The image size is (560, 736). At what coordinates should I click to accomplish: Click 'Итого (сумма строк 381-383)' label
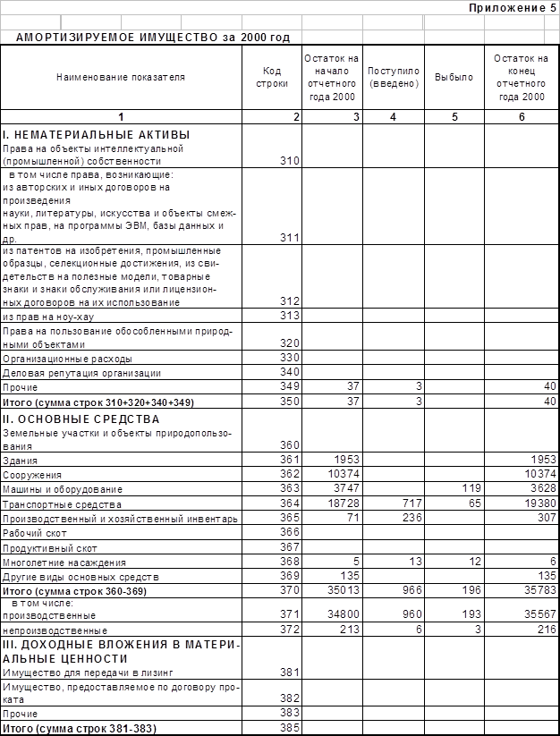tap(80, 729)
